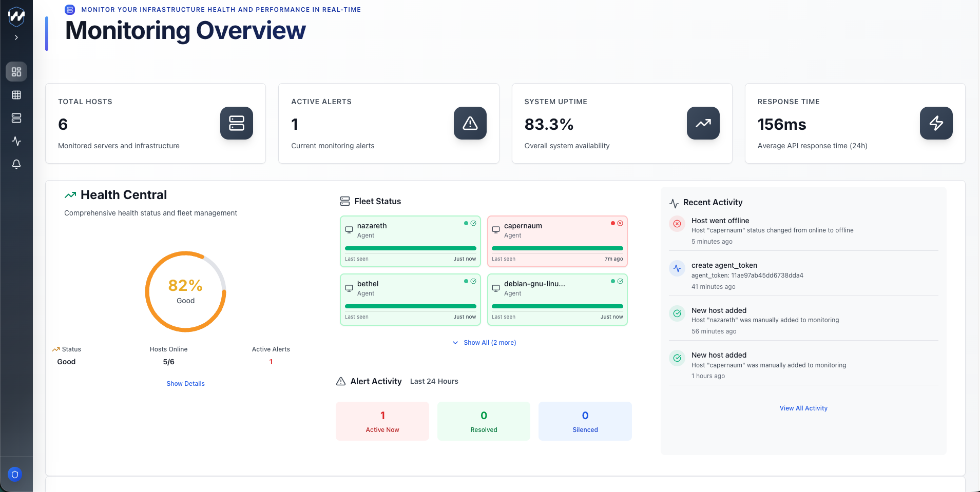
Task: Click the Host went offline red icon
Action: coord(677,224)
